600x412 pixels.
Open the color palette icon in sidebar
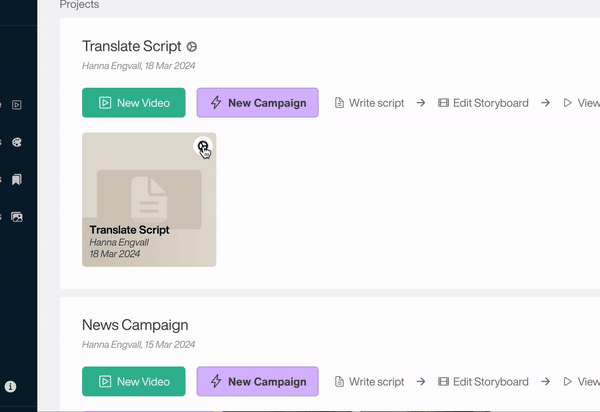coord(17,142)
